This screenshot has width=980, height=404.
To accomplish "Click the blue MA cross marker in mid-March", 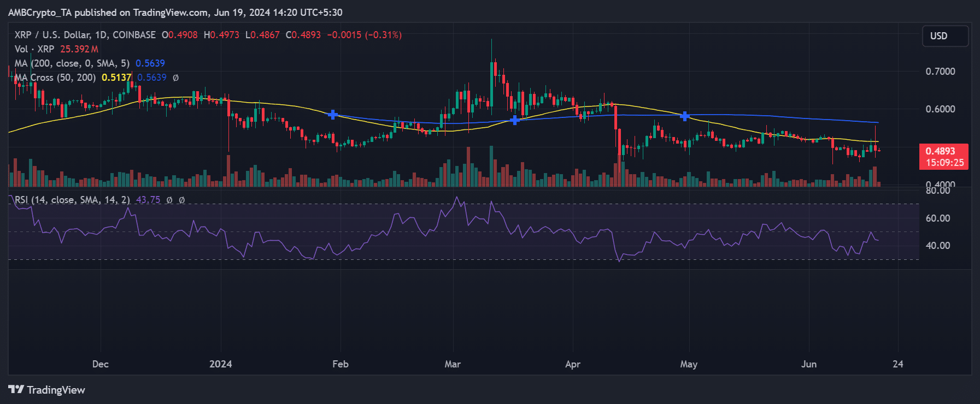I will [514, 120].
